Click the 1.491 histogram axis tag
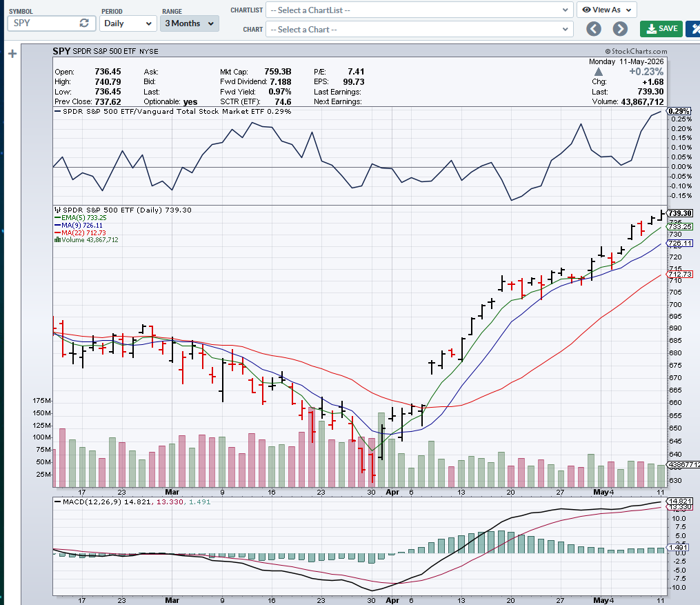700x605 pixels. [x=679, y=548]
